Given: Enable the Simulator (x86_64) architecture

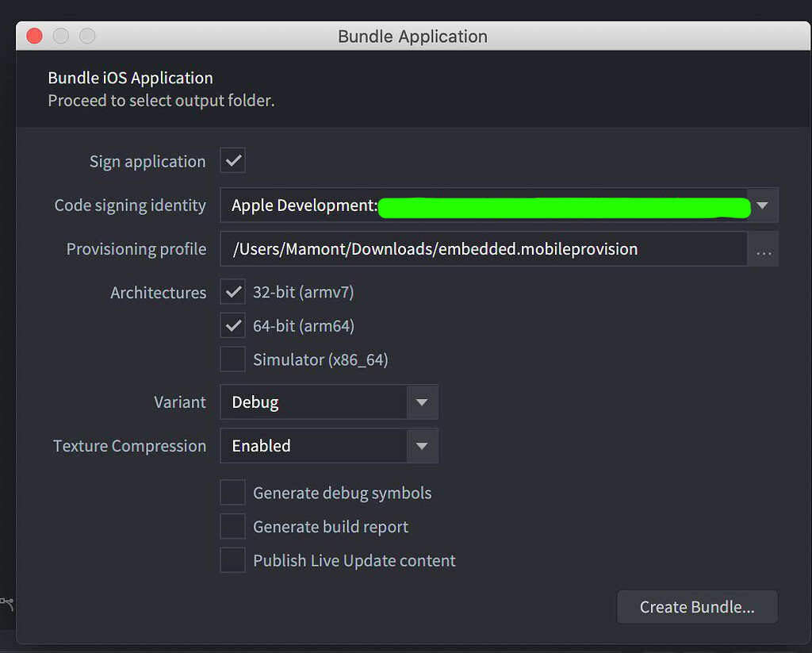Looking at the screenshot, I should (232, 359).
